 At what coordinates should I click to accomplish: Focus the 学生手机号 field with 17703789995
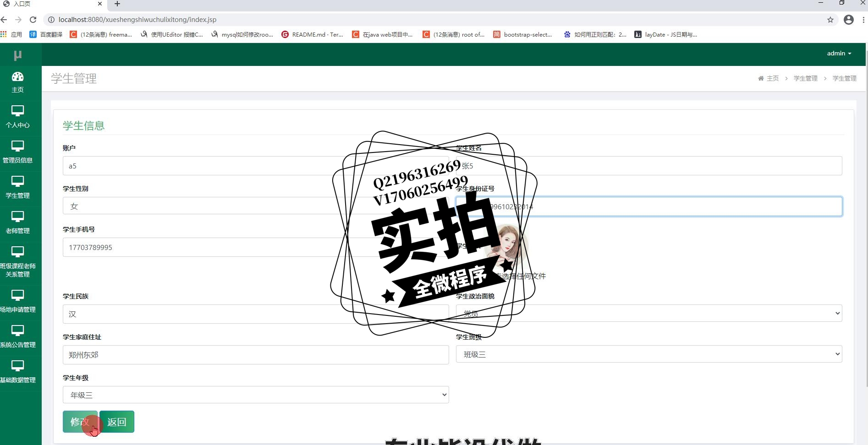[256, 247]
